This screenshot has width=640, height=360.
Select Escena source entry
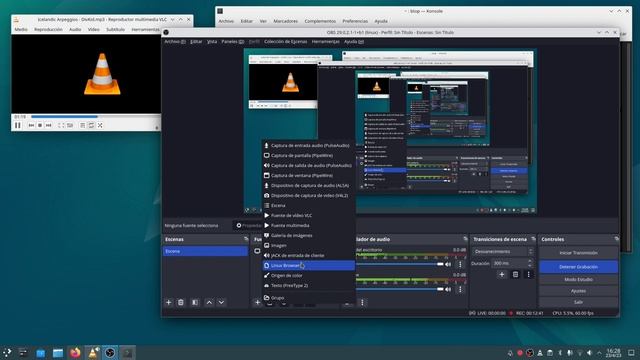pos(309,205)
